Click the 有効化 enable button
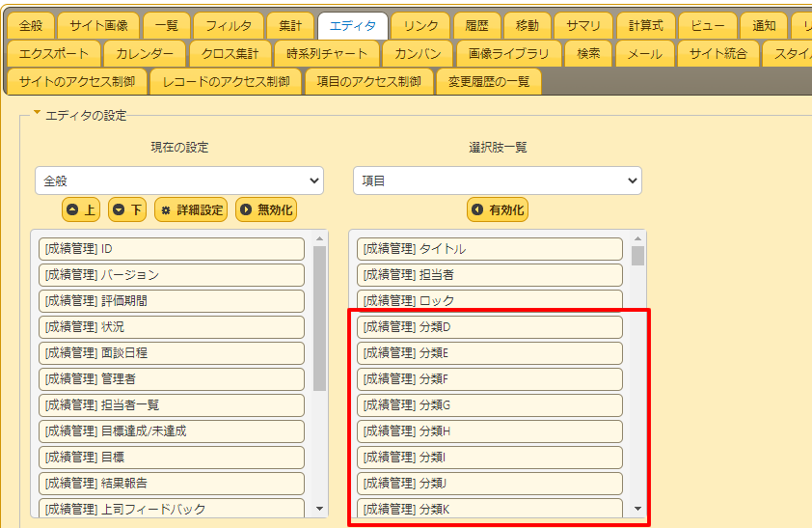The height and width of the screenshot is (528, 812). (498, 209)
